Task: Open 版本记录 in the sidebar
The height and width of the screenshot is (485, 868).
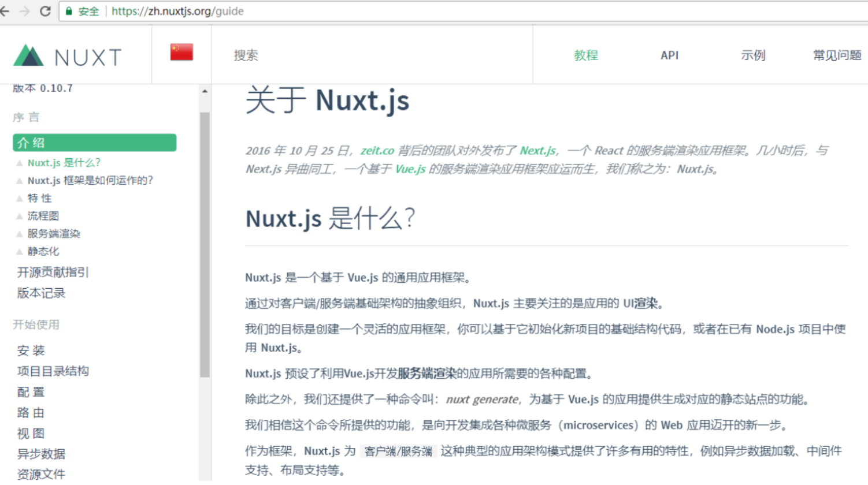Action: (x=41, y=293)
